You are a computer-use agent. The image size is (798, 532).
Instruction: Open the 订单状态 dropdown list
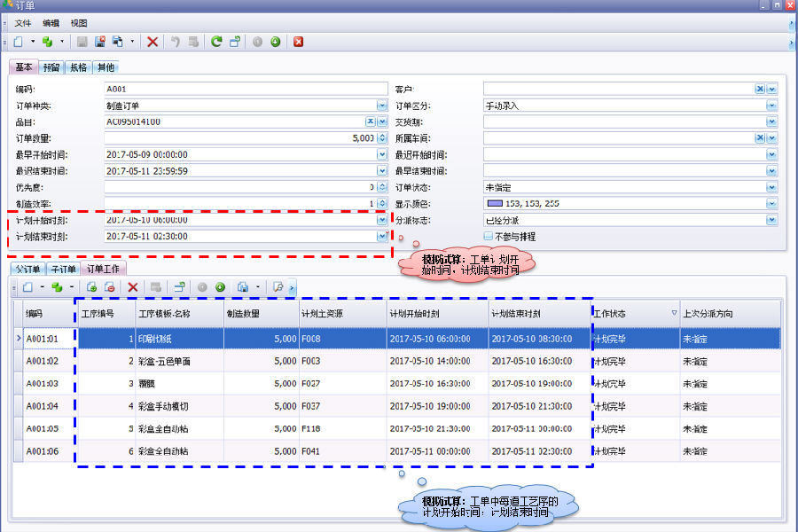772,187
